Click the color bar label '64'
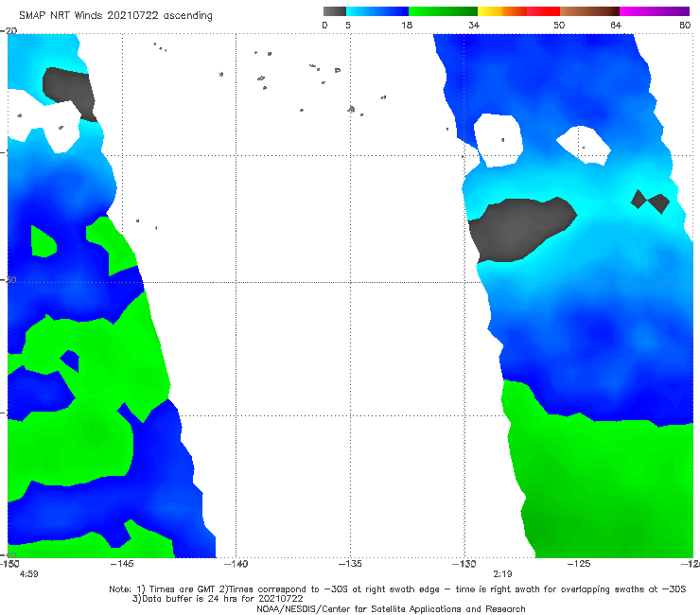Viewport: 700px width, 615px height. (616, 26)
